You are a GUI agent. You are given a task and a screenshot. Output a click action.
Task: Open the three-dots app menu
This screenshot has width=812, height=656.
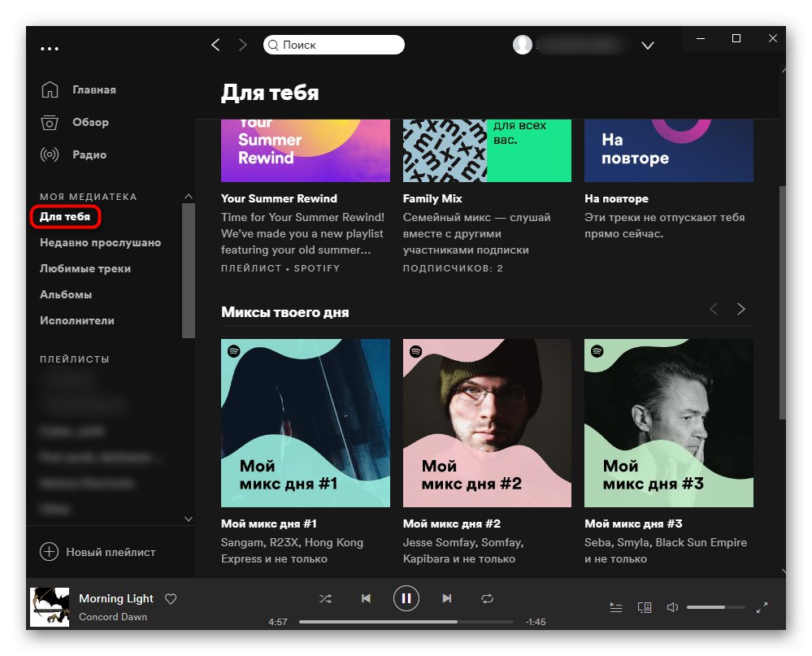(x=50, y=49)
